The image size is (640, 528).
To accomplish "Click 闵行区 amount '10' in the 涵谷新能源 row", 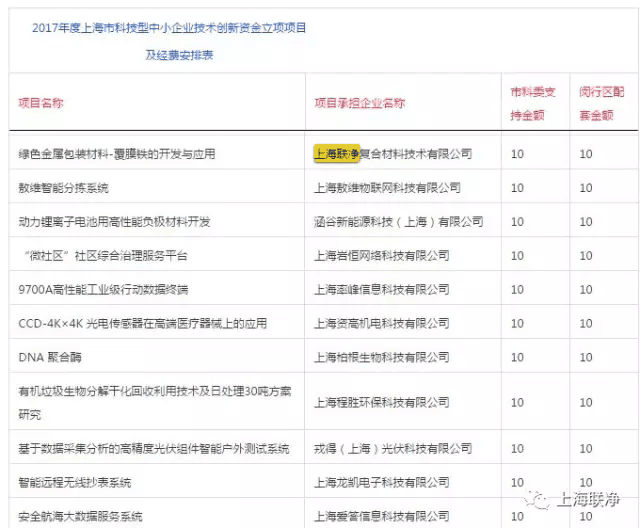I will [x=586, y=222].
